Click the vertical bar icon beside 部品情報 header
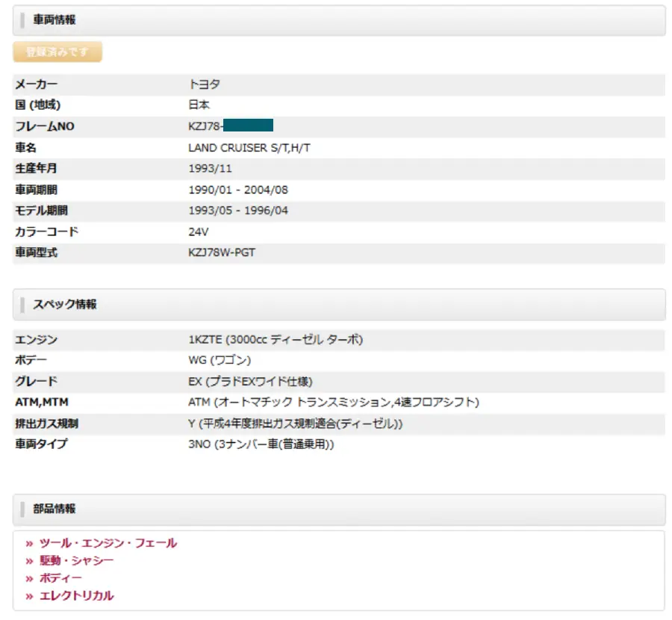The height and width of the screenshot is (620, 672). coord(22,509)
